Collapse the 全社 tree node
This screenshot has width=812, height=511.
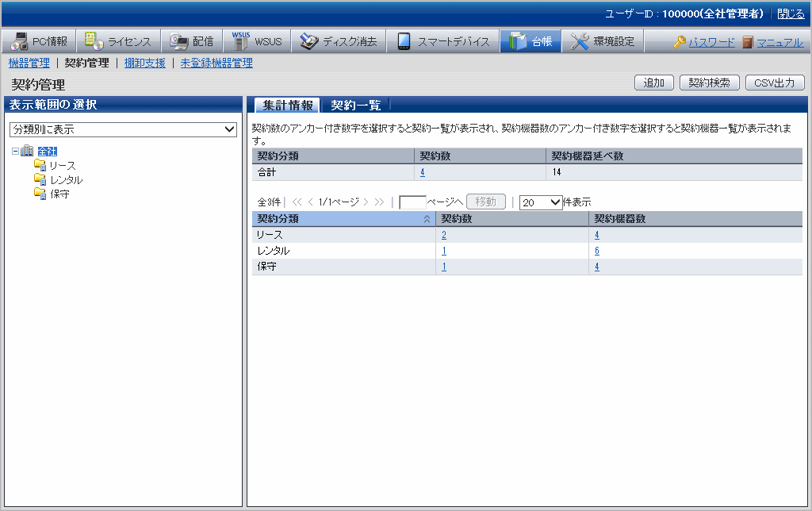(x=15, y=151)
